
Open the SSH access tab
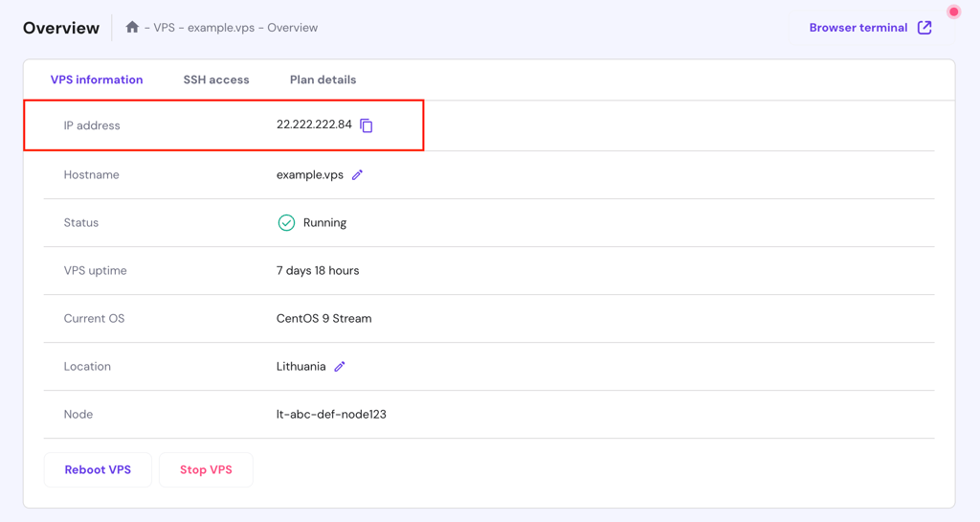pos(216,80)
